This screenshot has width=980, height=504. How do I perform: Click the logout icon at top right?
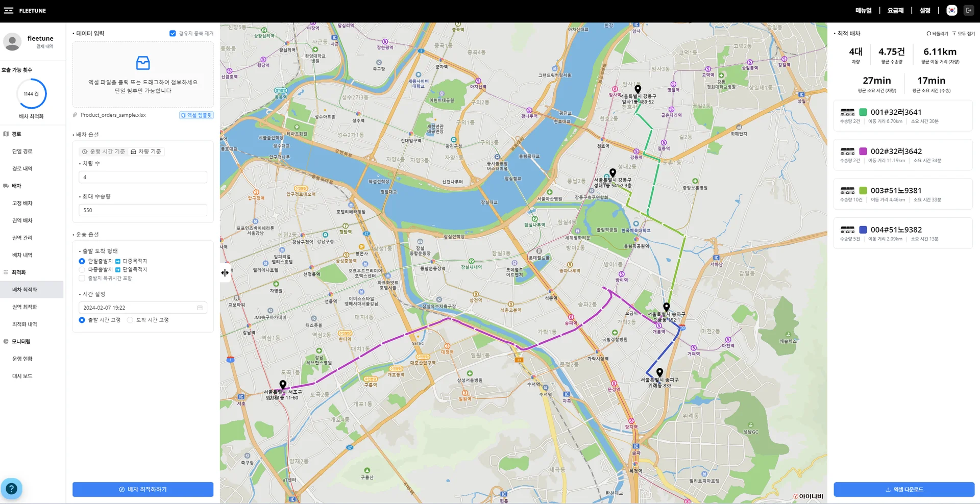click(968, 10)
